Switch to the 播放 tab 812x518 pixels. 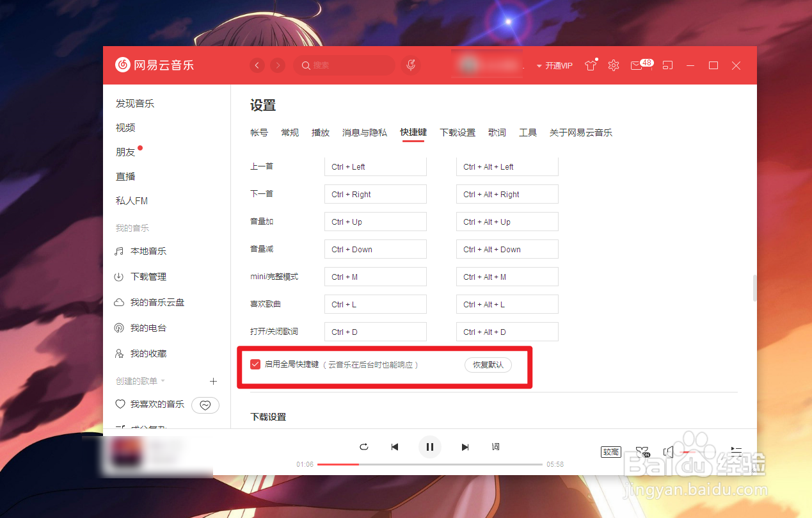[x=321, y=133]
